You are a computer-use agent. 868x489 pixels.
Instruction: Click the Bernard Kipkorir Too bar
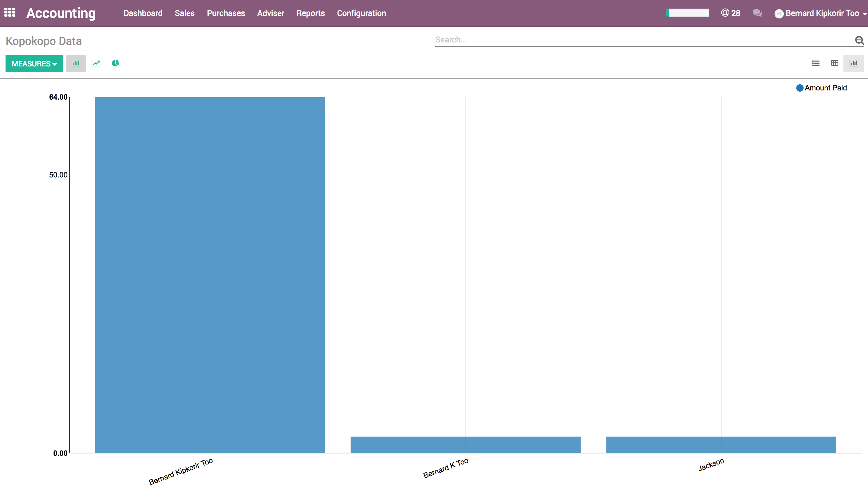point(210,275)
